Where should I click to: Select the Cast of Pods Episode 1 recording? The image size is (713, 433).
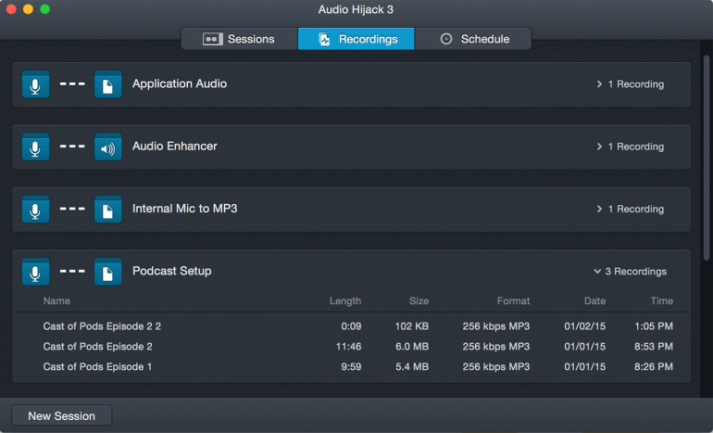(x=98, y=367)
